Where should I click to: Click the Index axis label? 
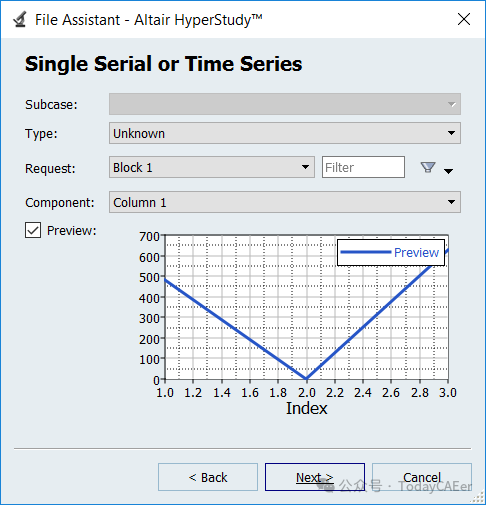[307, 408]
